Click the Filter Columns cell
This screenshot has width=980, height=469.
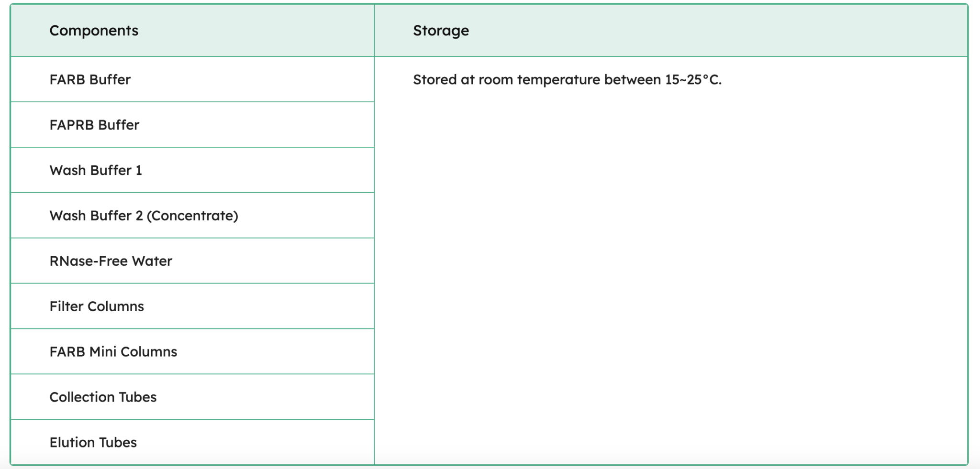coord(97,306)
